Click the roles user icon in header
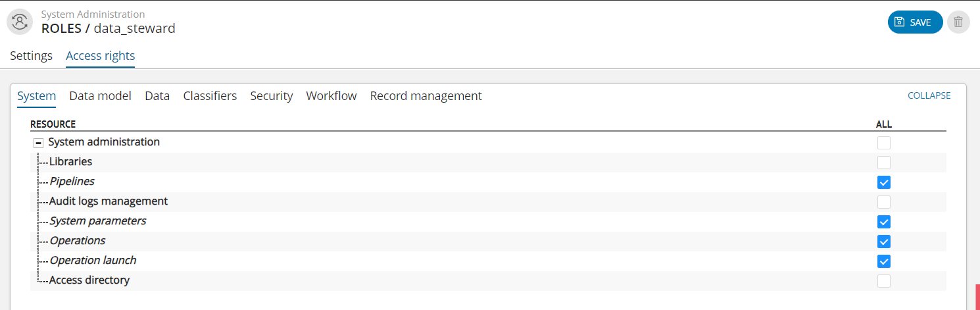The height and width of the screenshot is (310, 980). click(20, 22)
